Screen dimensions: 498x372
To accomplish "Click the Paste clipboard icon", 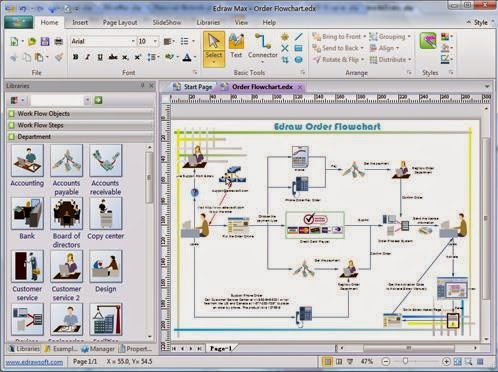I will (x=39, y=57).
